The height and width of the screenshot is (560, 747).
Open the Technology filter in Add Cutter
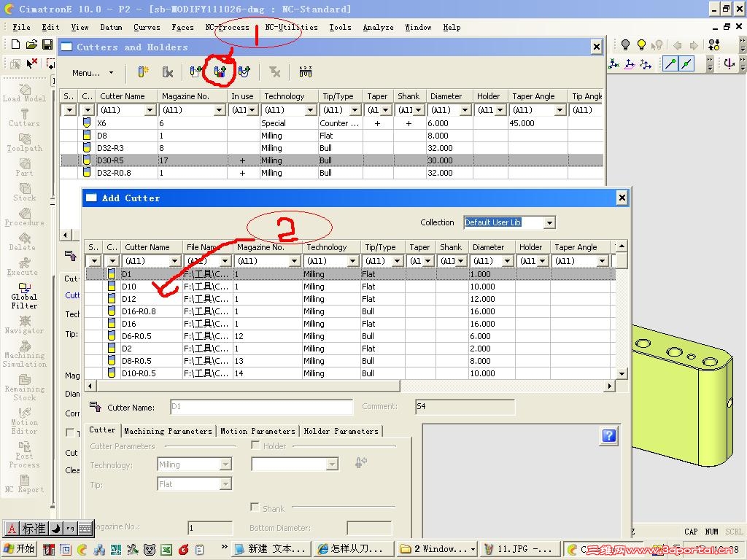352,261
